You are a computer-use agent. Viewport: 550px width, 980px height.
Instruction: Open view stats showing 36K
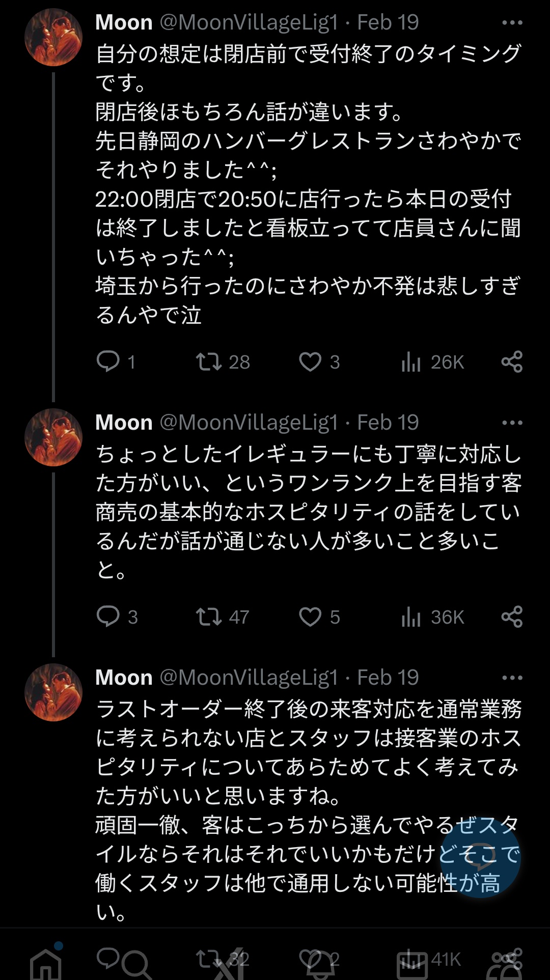click(x=411, y=617)
